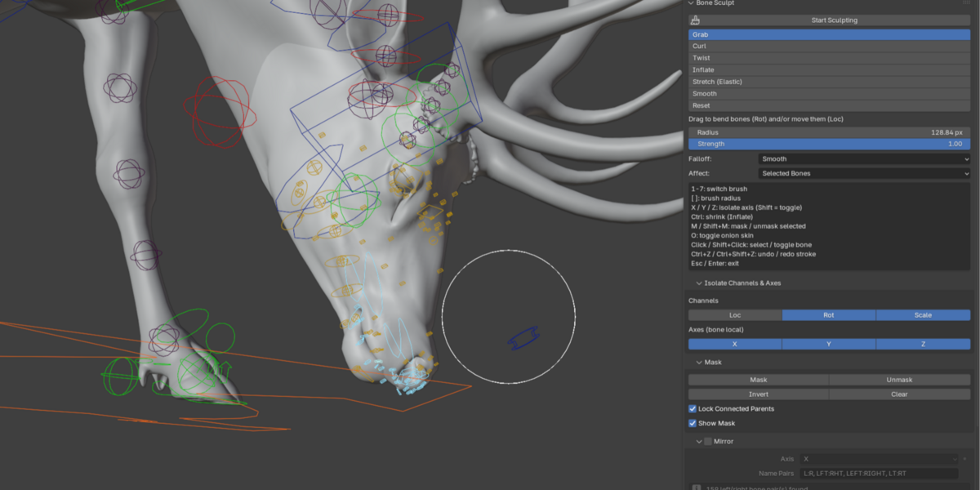Select the Grab brush in the list

tap(830, 35)
